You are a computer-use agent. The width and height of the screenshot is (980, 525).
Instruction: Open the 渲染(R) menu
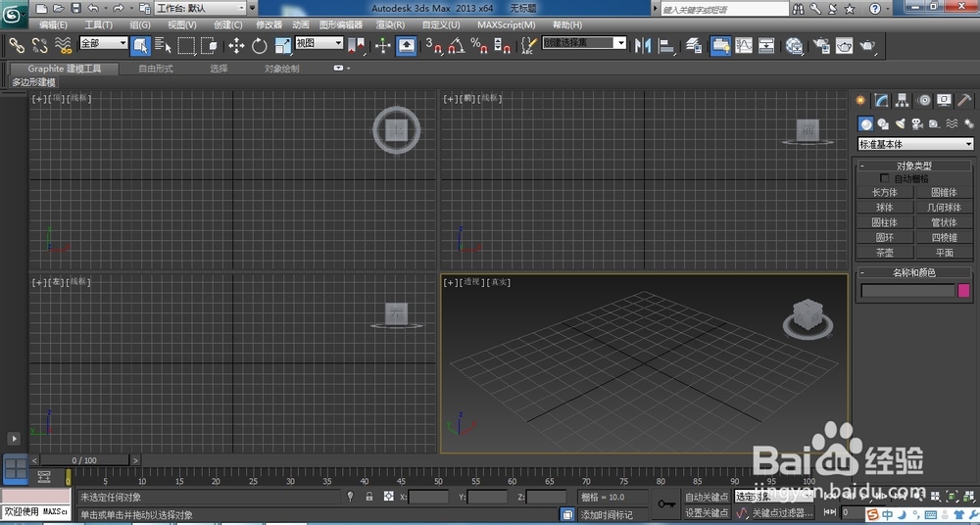coord(391,24)
